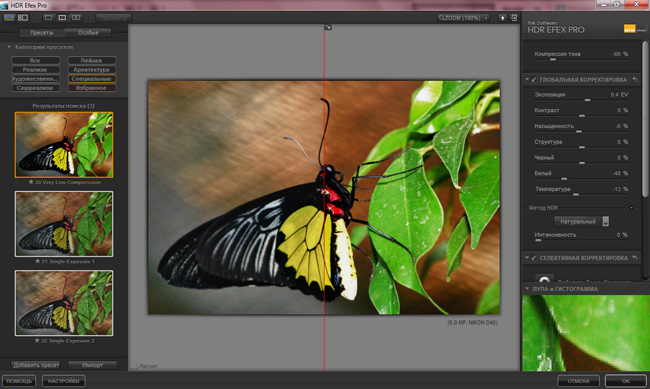Reset Селективная корректировка with its undo arrow
Viewport: 650px width, 389px height.
coord(635,258)
